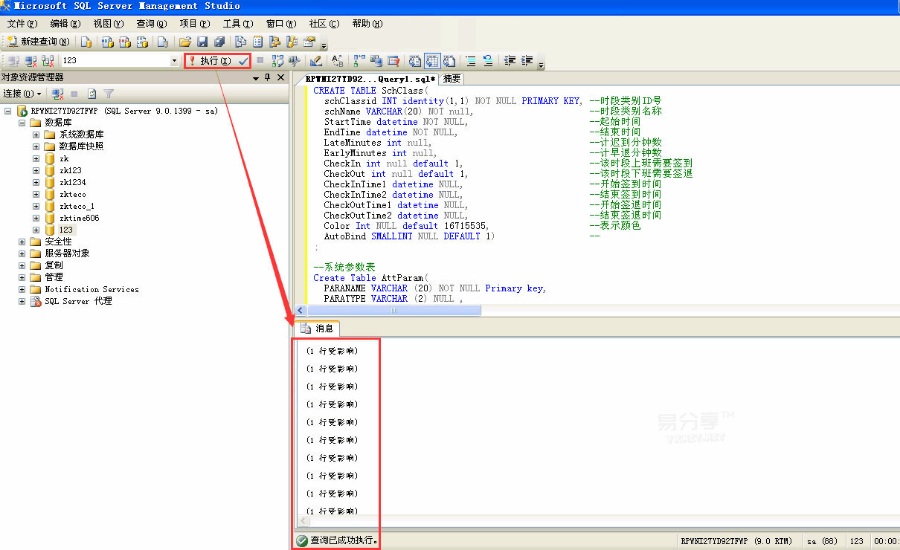Click the editor horizontal scrollbar thumb
Screen dimensions: 900x550
coord(394,311)
